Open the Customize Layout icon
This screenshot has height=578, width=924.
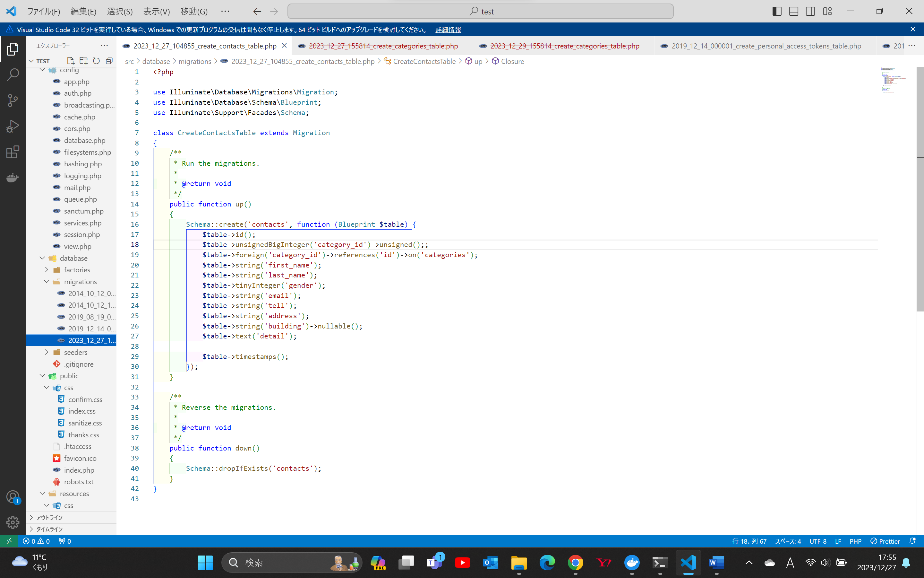827,12
